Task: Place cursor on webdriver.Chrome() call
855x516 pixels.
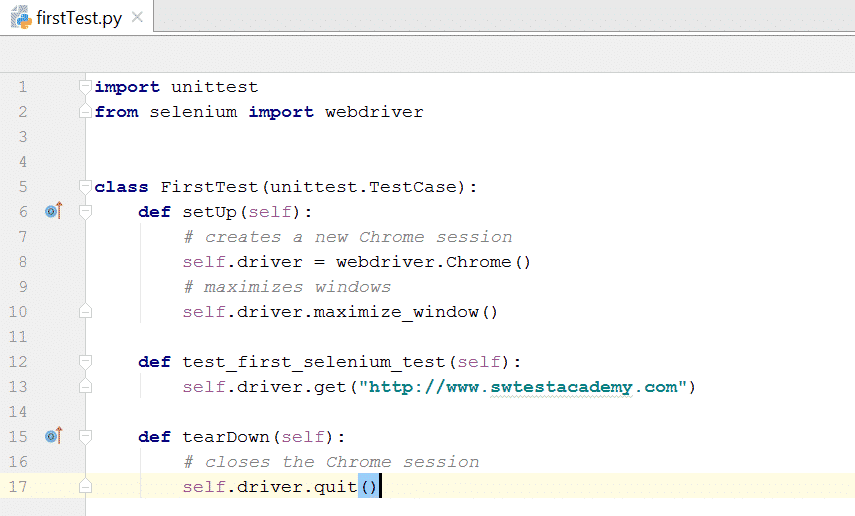Action: [x=432, y=262]
